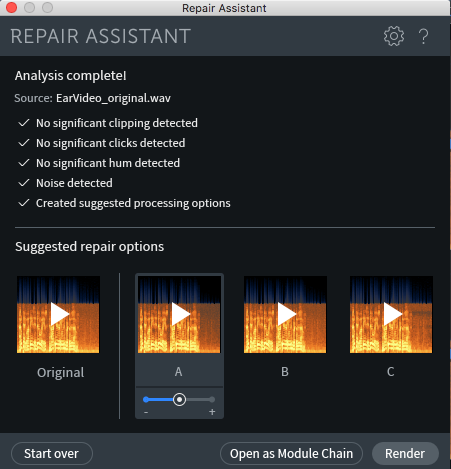The height and width of the screenshot is (469, 451).
Task: Play suggested repair option B
Action: [285, 314]
